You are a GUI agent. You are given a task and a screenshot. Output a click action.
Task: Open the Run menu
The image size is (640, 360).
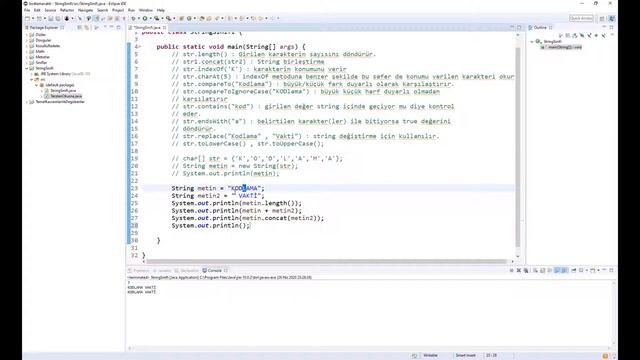click(x=131, y=10)
